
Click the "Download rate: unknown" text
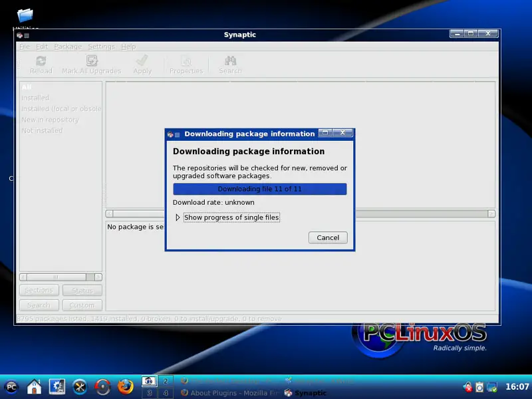point(213,203)
